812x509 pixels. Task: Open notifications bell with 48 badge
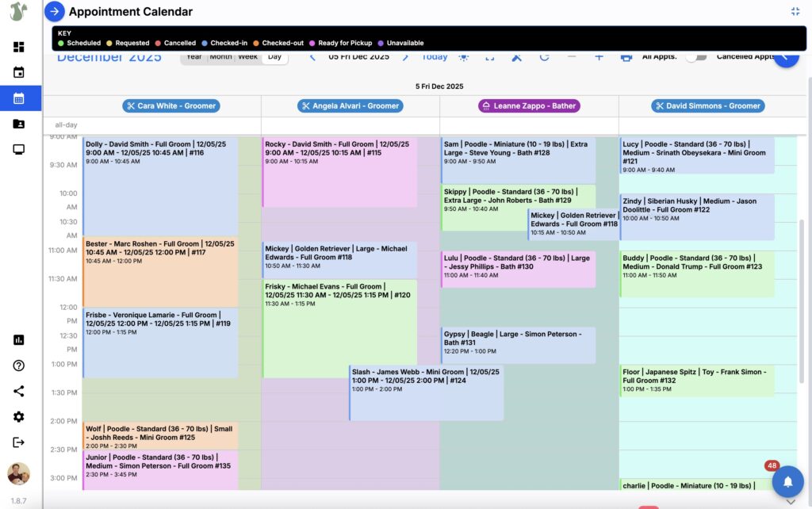787,481
